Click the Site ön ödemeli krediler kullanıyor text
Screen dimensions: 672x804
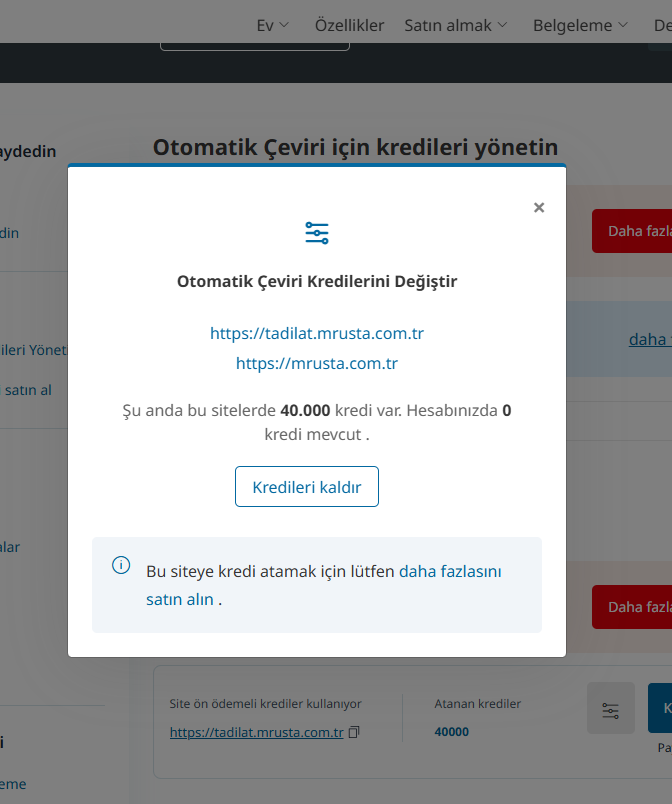click(266, 704)
